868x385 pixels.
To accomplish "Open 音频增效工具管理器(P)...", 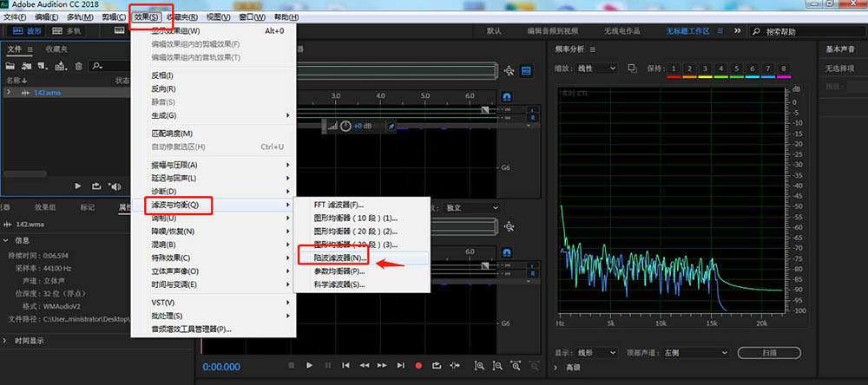I will (x=214, y=330).
